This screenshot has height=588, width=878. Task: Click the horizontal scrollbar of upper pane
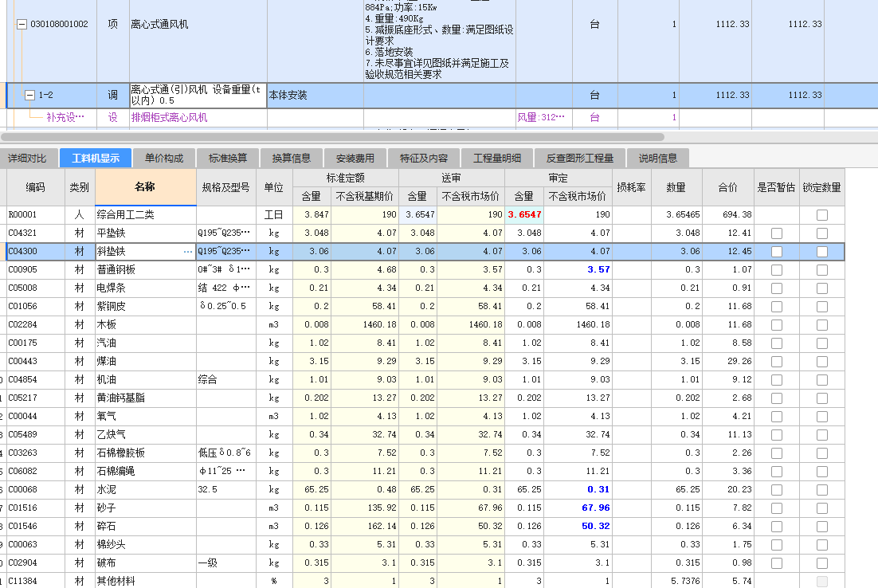pyautogui.click(x=332, y=136)
